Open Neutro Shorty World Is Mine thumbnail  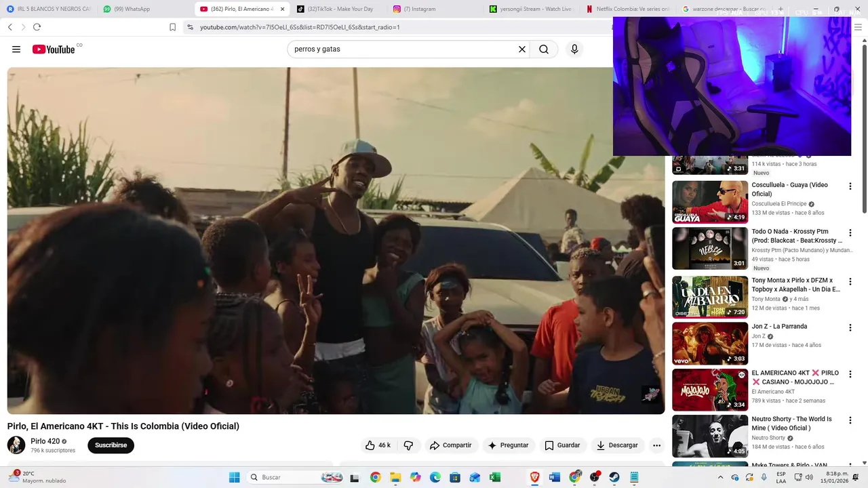710,436
